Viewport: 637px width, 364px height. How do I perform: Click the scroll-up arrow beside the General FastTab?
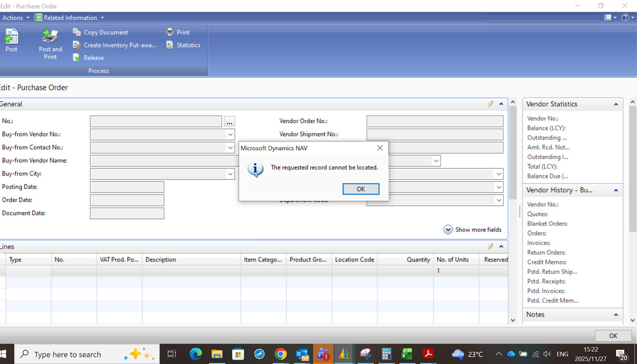pos(513,102)
